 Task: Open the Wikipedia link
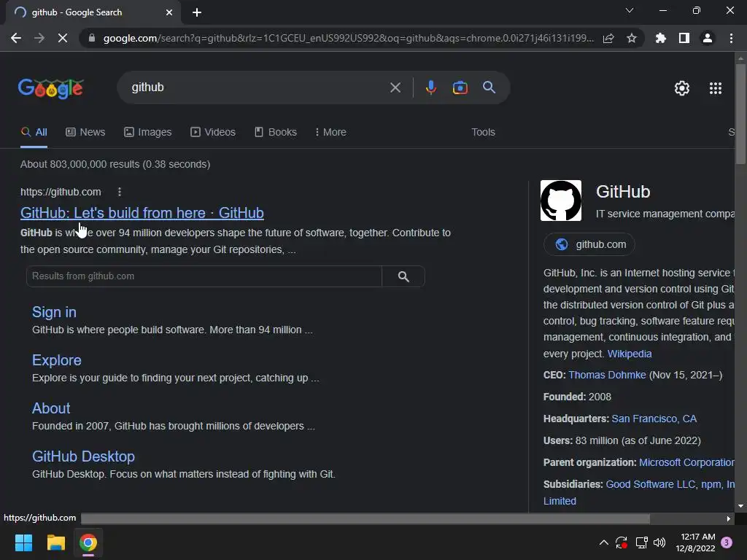pos(630,354)
